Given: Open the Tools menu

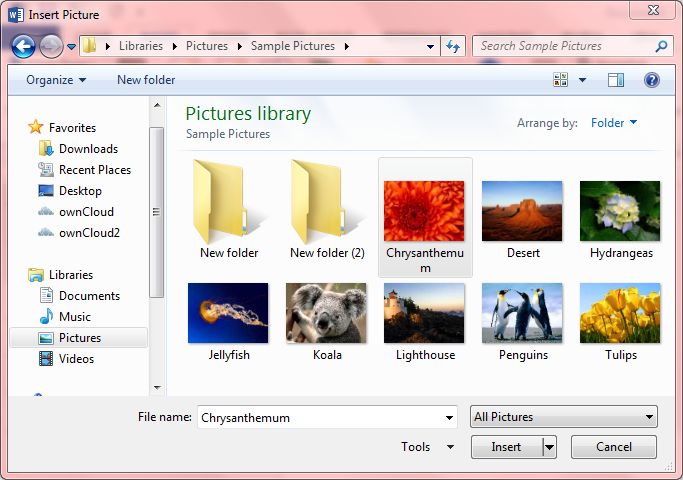Looking at the screenshot, I should pyautogui.click(x=427, y=447).
